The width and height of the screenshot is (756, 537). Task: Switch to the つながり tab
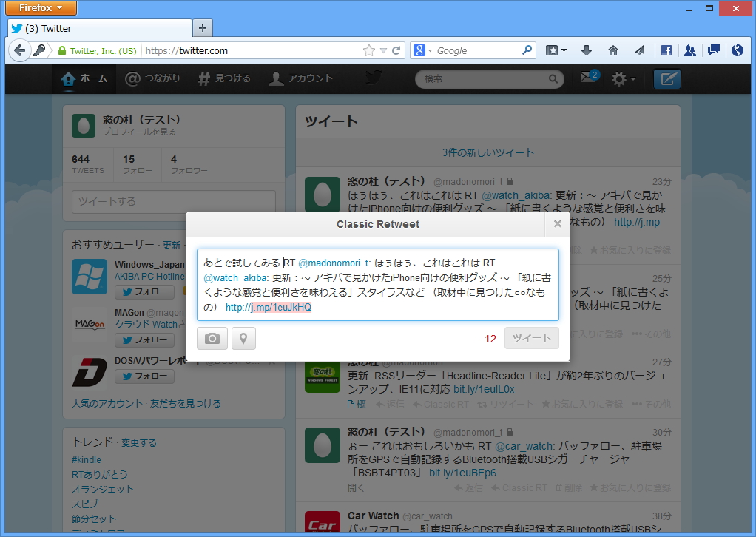click(x=153, y=78)
